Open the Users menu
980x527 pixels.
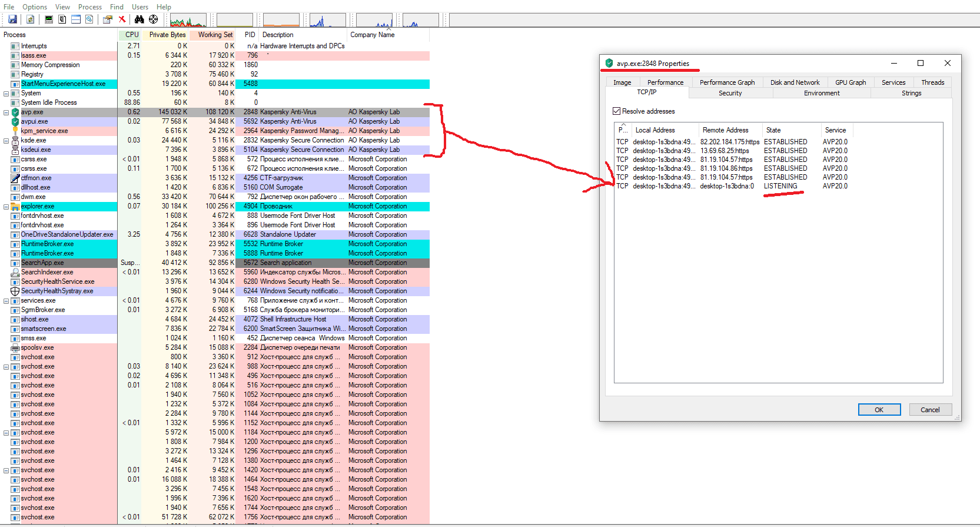pos(140,7)
